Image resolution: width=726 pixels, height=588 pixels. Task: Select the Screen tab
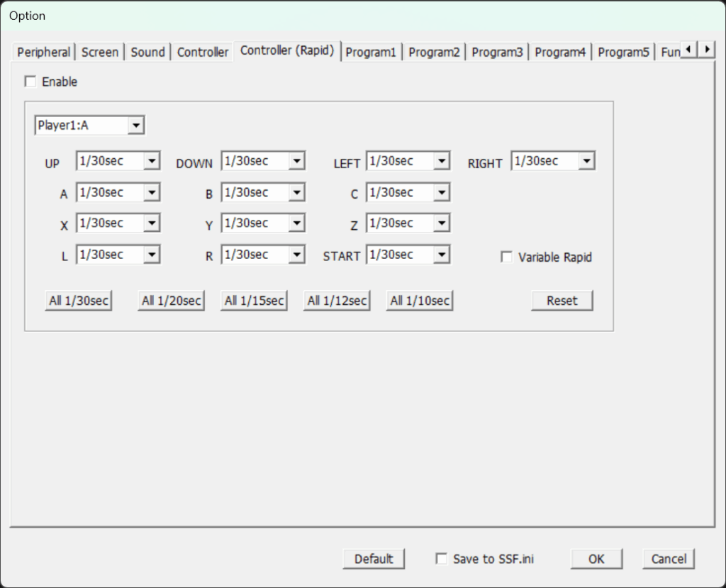(x=100, y=52)
